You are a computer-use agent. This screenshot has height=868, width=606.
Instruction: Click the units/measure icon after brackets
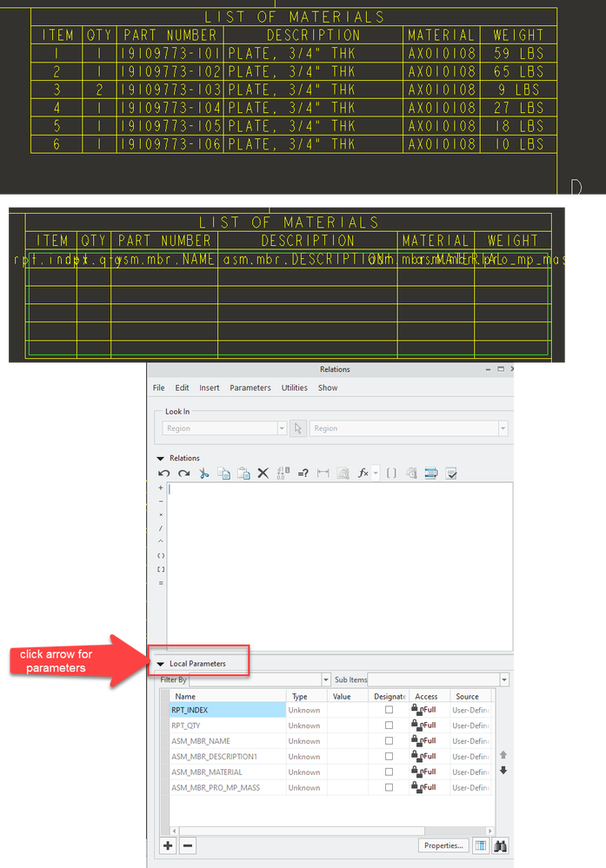point(411,474)
